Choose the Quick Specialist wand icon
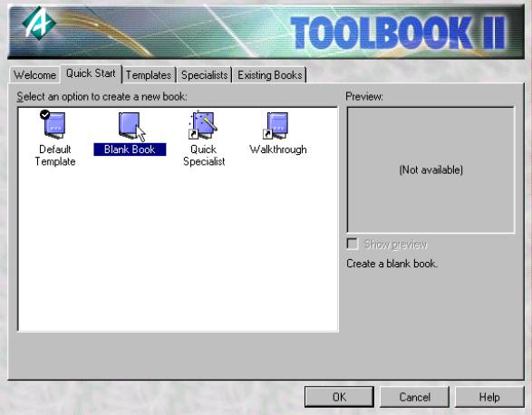Screen dimensions: 532x415 coord(203,124)
